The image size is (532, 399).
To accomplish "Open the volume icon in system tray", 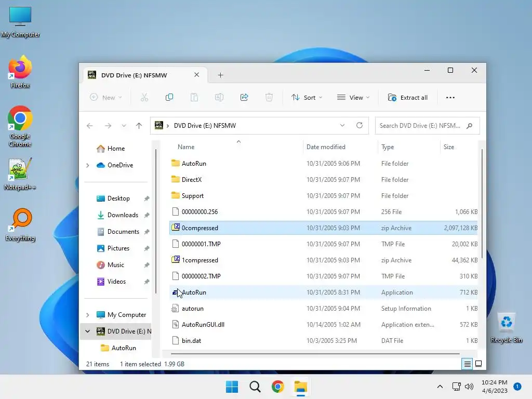I will click(x=469, y=387).
